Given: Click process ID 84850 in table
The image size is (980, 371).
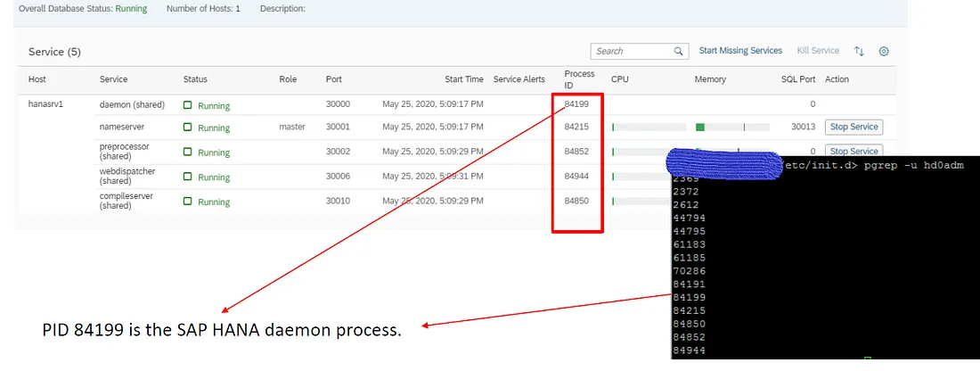Looking at the screenshot, I should [x=576, y=200].
